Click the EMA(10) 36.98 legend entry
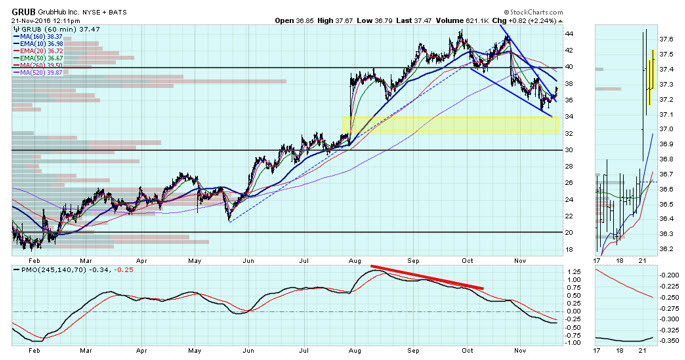The image size is (685, 360). point(38,44)
